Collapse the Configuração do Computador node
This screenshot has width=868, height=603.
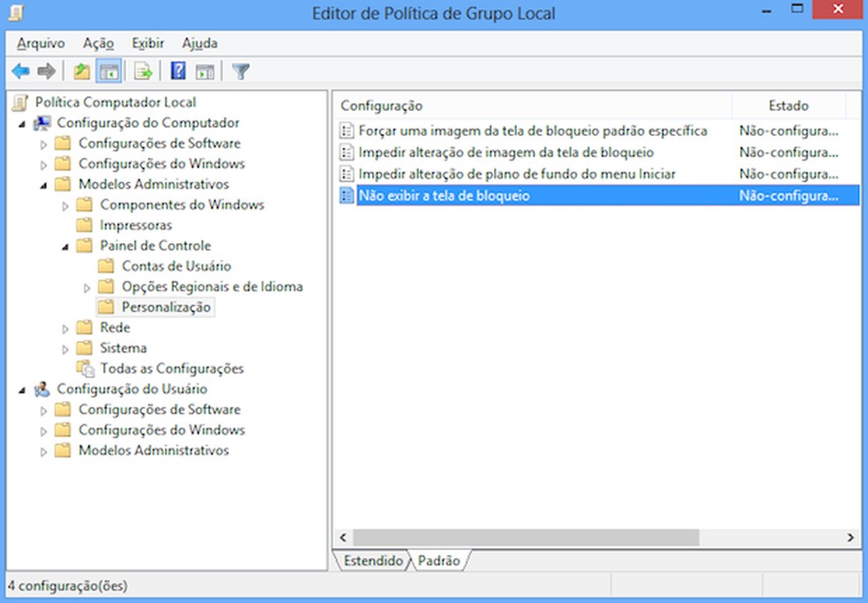pos(22,124)
